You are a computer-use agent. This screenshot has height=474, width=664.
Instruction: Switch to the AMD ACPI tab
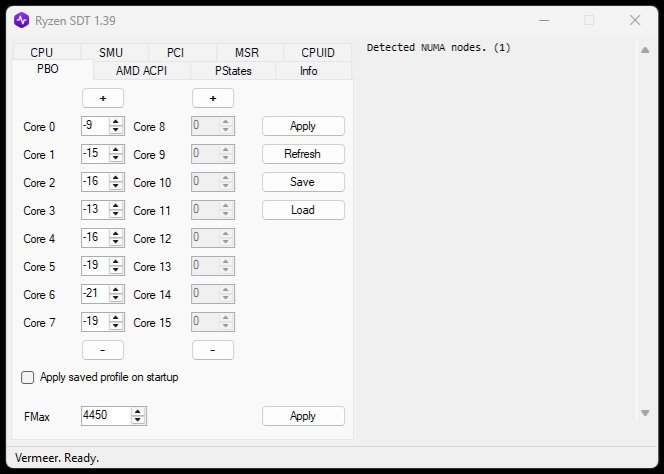pos(141,70)
